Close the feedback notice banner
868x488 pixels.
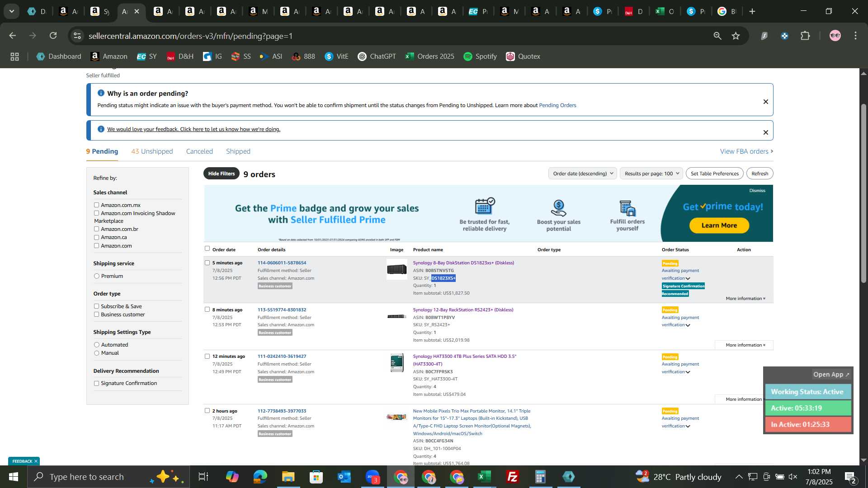coord(765,132)
